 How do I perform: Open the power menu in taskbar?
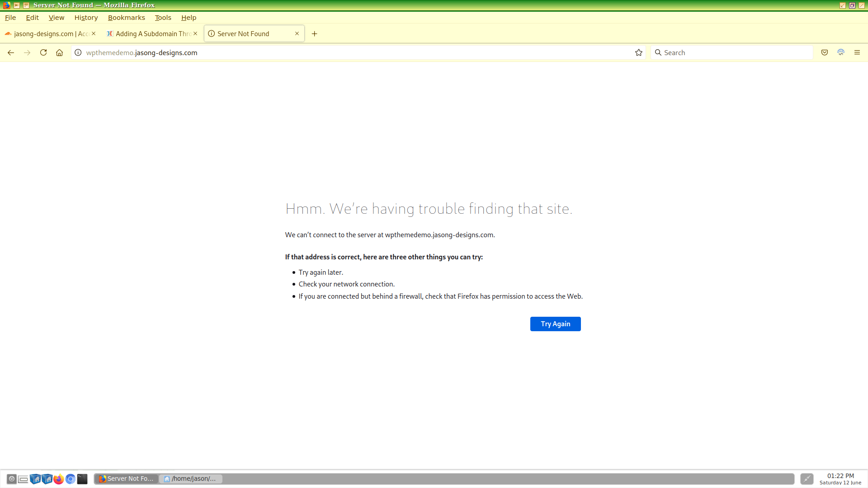[x=12, y=479]
